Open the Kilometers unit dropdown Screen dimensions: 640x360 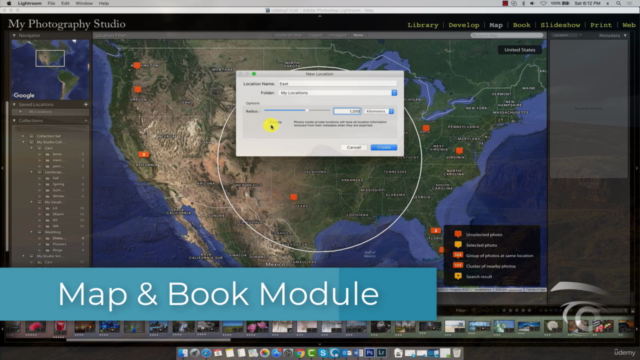[x=379, y=111]
